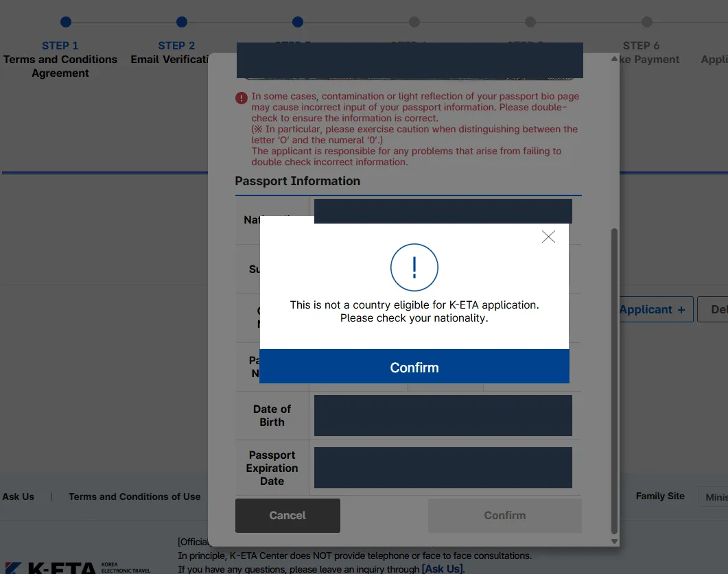728x574 pixels.
Task: Click the blue exclamation alert icon
Action: pos(414,267)
